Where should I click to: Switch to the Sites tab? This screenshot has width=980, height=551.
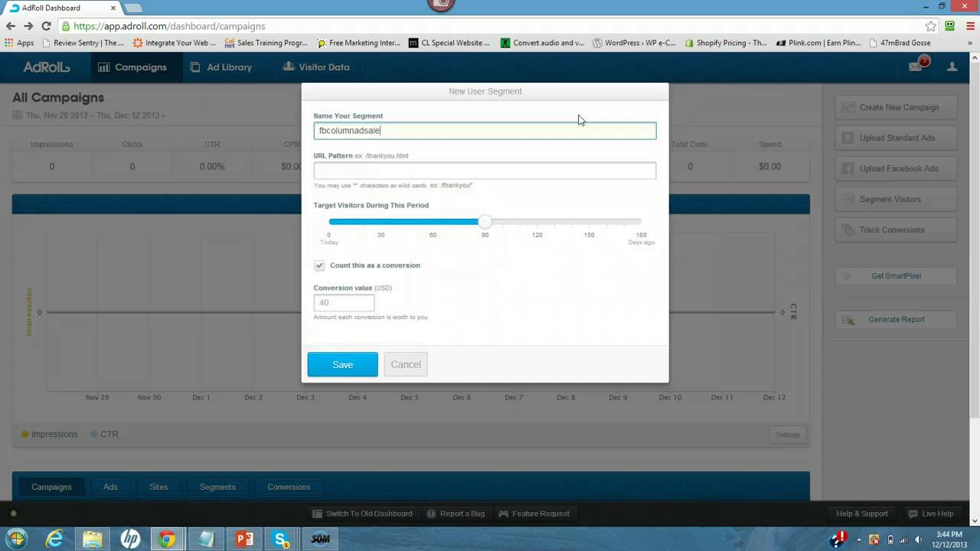tap(158, 487)
